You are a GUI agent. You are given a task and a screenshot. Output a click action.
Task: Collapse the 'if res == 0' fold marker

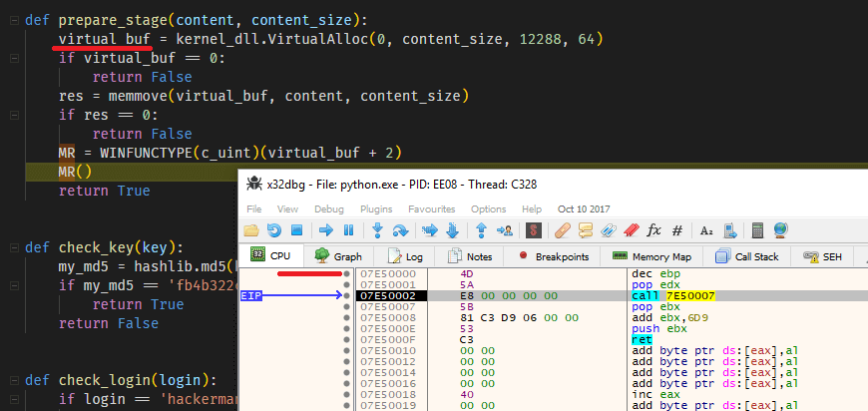coord(14,115)
